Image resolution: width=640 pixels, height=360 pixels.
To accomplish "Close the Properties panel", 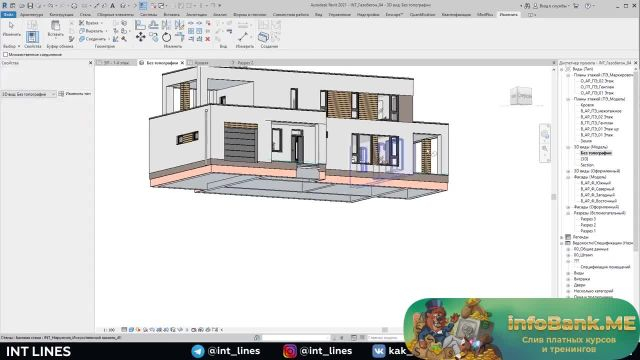I will tap(91, 63).
